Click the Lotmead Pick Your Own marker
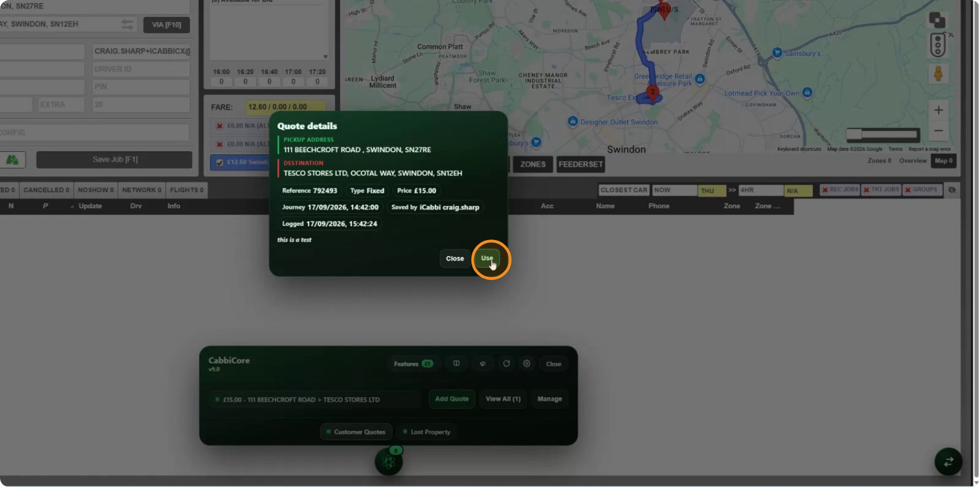Viewport: 980px width, 487px height. tap(807, 93)
